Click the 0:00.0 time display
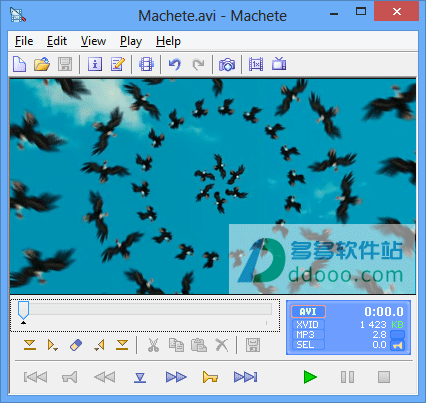The width and height of the screenshot is (426, 403). point(384,312)
